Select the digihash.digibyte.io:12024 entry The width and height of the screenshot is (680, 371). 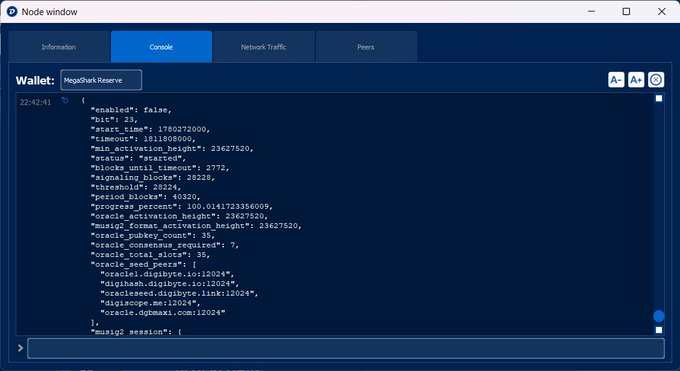[x=170, y=283]
